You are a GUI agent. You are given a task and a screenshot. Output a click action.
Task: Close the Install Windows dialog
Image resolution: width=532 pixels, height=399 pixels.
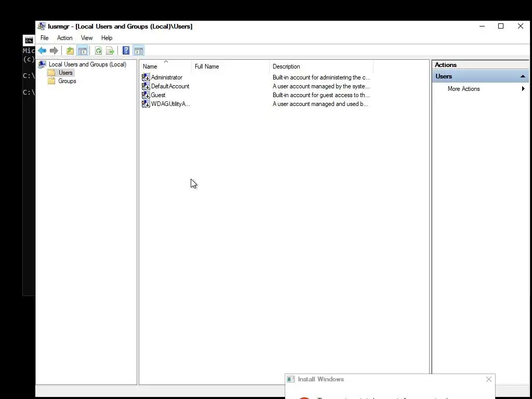point(488,379)
